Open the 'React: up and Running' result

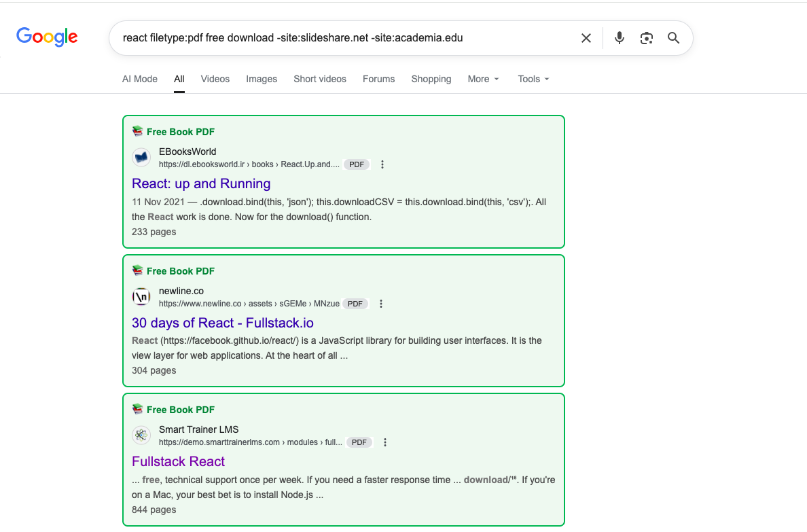point(201,184)
